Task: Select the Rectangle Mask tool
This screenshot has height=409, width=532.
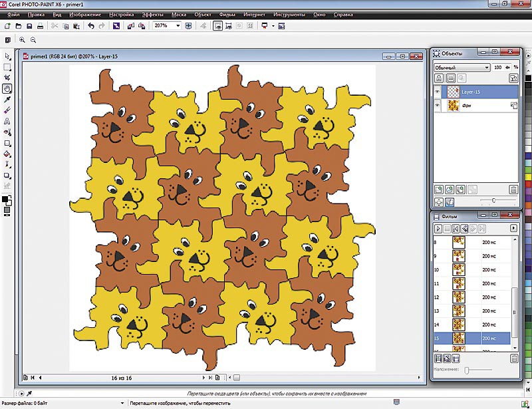Action: (x=7, y=67)
